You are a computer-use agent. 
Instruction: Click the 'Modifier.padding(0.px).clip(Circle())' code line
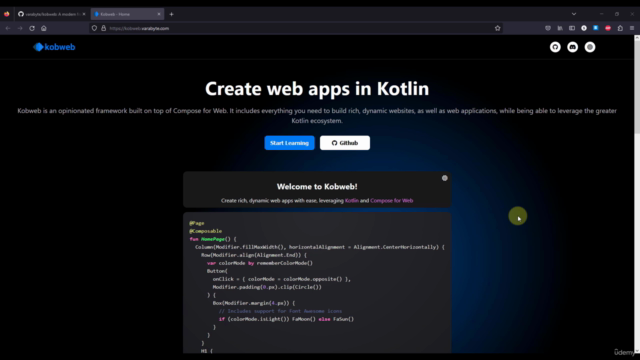267,287
